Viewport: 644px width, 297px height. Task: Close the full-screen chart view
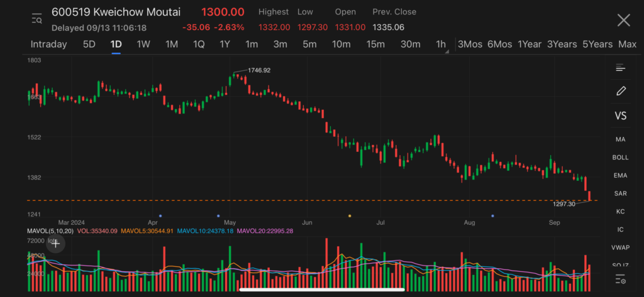click(623, 20)
